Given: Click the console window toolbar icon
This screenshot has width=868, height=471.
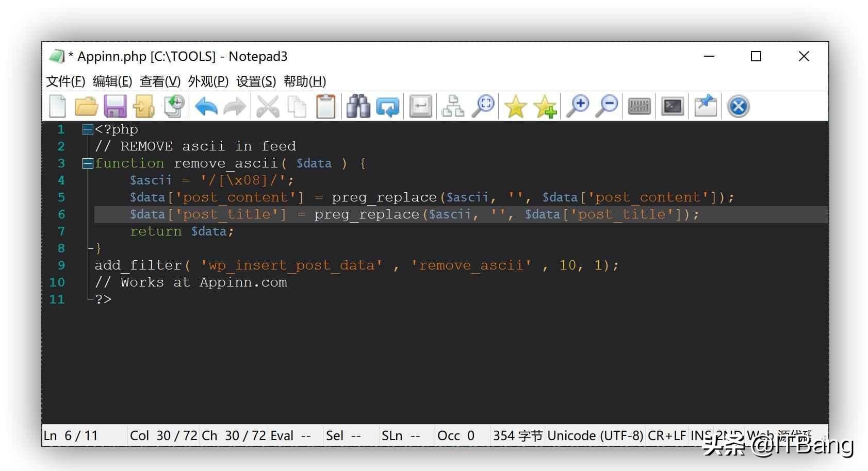Looking at the screenshot, I should click(673, 107).
